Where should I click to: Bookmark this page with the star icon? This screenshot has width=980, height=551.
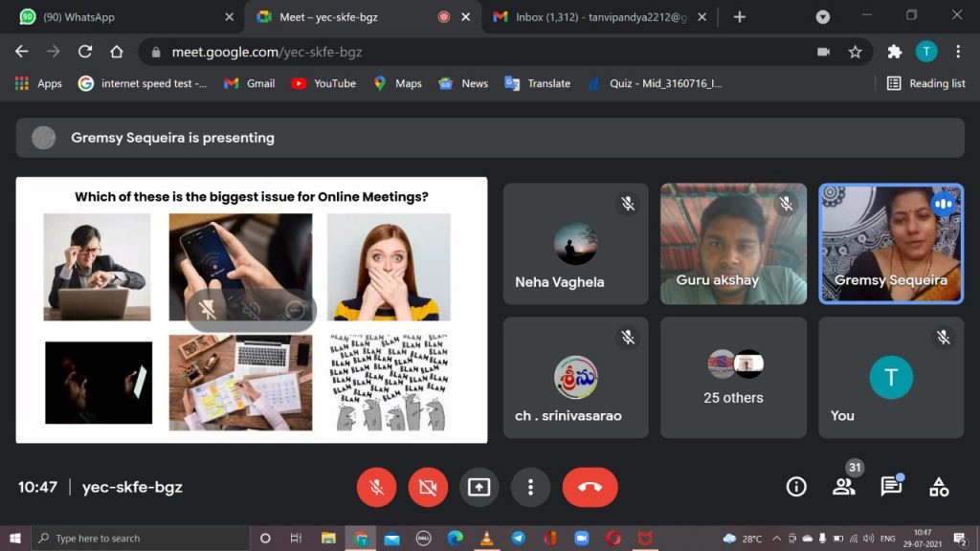pos(855,52)
